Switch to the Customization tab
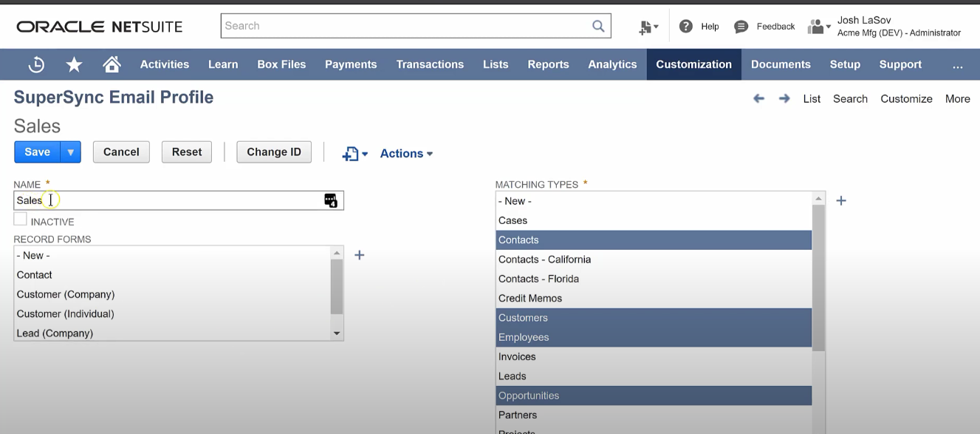 point(693,64)
